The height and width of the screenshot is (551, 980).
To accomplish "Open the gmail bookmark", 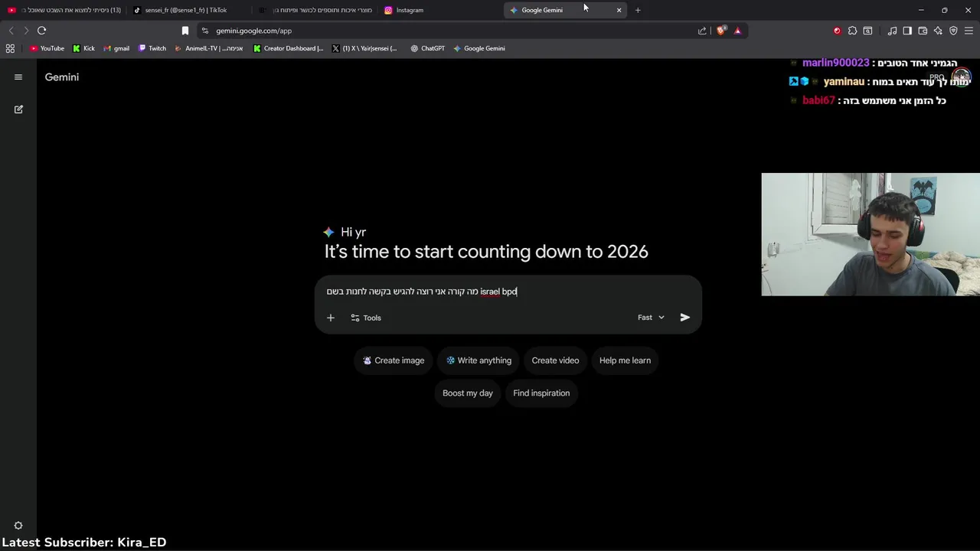I will pyautogui.click(x=116, y=48).
